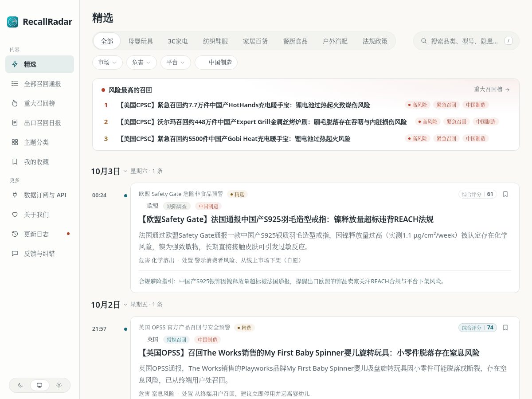
Task: Select the 家居百货 category tab
Action: point(255,41)
